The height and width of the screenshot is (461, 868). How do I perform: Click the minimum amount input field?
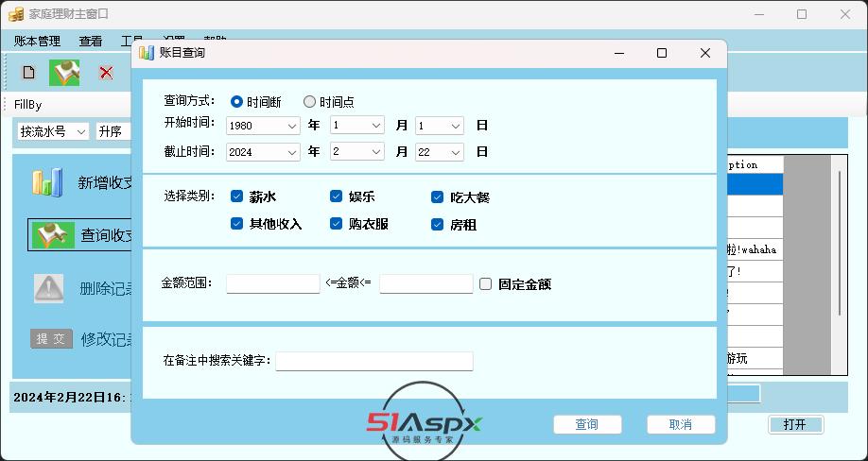point(273,283)
